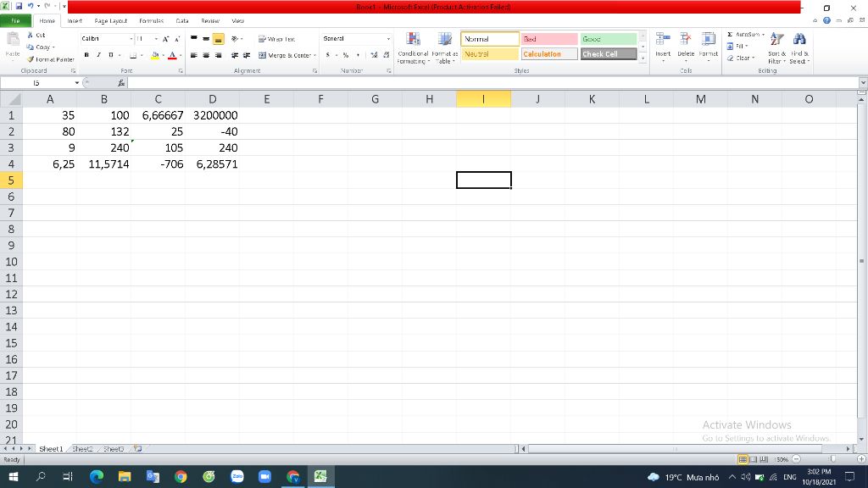Viewport: 868px width, 488px height.
Task: Apply the Check Cell style
Action: (609, 54)
